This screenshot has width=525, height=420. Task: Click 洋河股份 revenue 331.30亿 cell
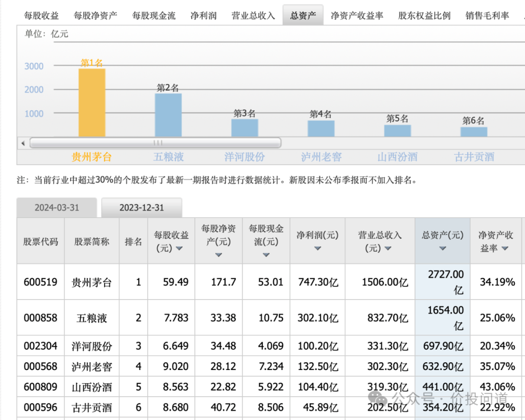380,346
